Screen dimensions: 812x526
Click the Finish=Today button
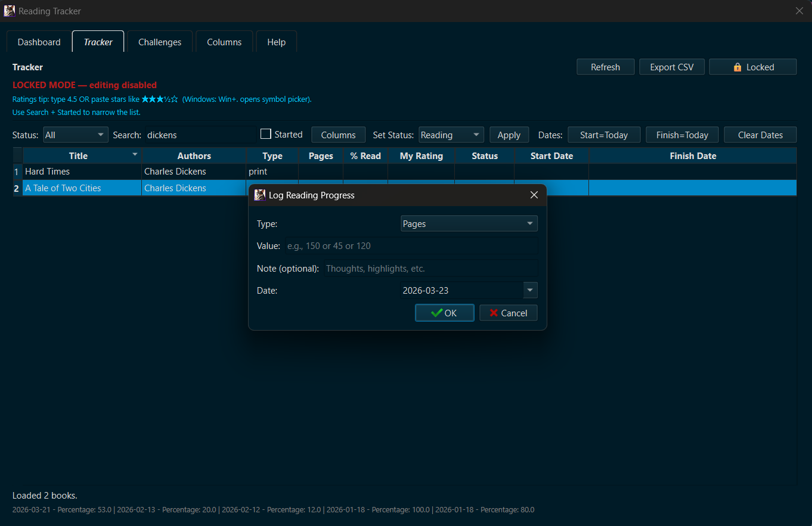click(682, 135)
